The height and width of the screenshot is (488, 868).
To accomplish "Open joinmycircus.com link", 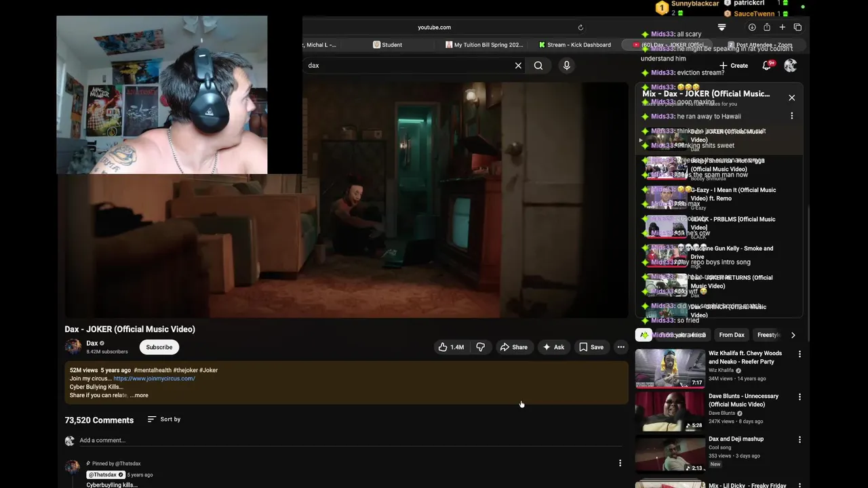I will pyautogui.click(x=154, y=378).
